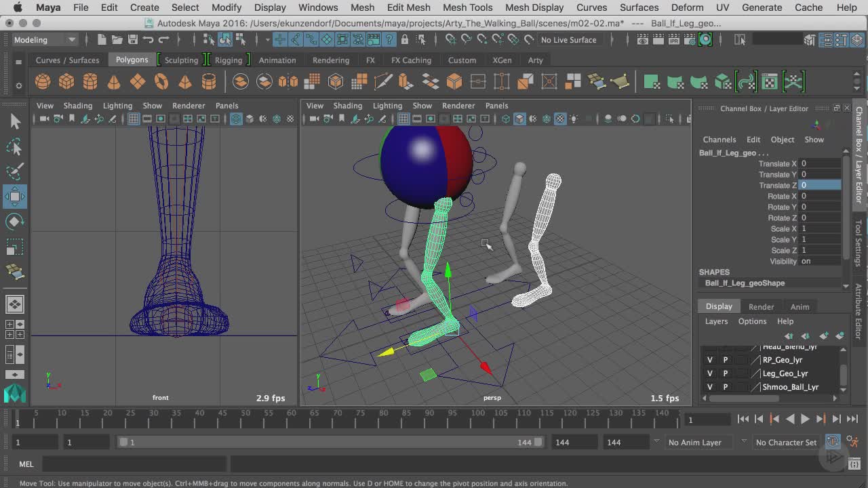868x488 pixels.
Task: Open the Modeling menu set dropdown
Action: point(45,39)
